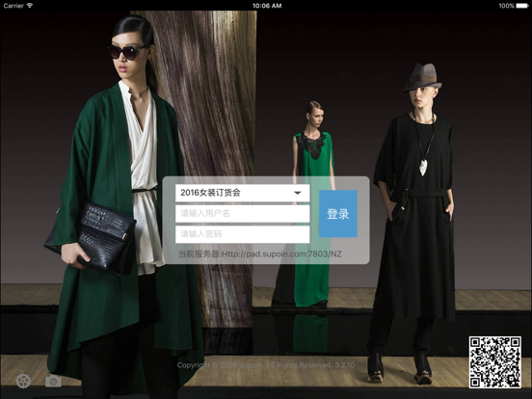Tap the 10:06 AM clock
The height and width of the screenshot is (399, 532).
click(267, 6)
